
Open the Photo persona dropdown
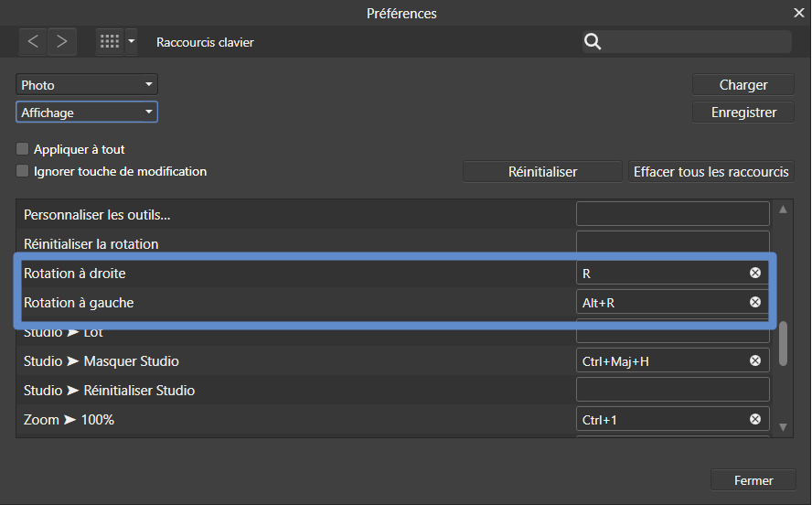tap(87, 85)
